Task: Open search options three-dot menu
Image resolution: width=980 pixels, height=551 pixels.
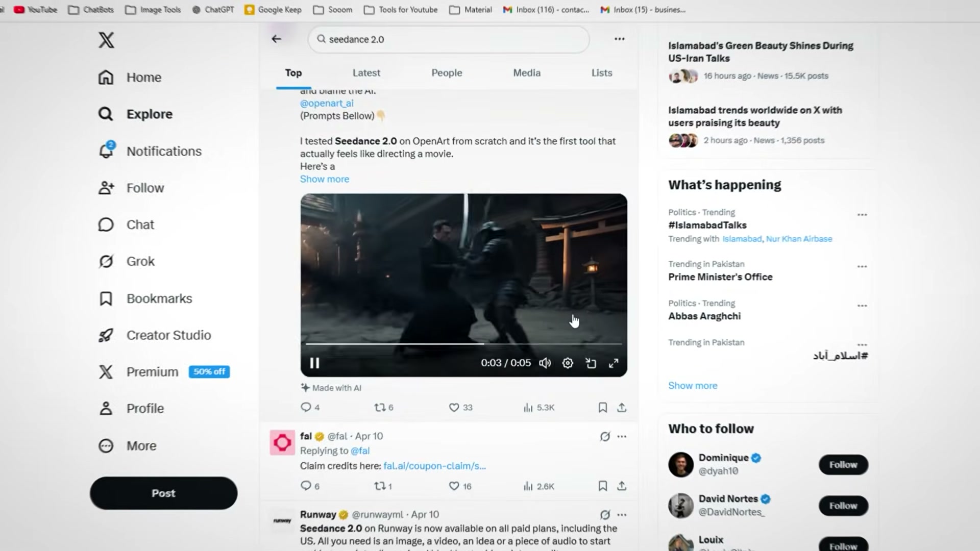Action: pyautogui.click(x=619, y=39)
